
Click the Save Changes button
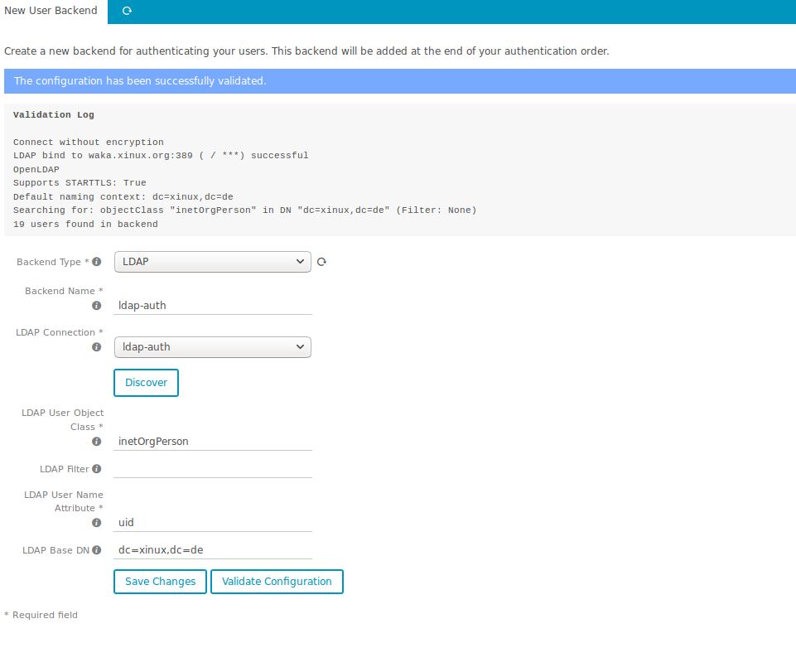[x=160, y=582]
